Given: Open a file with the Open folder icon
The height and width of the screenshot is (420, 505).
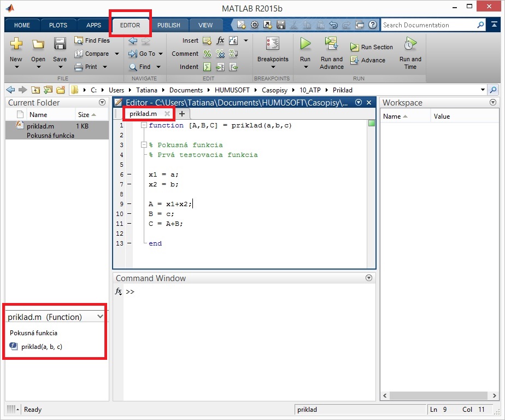Looking at the screenshot, I should 38,44.
